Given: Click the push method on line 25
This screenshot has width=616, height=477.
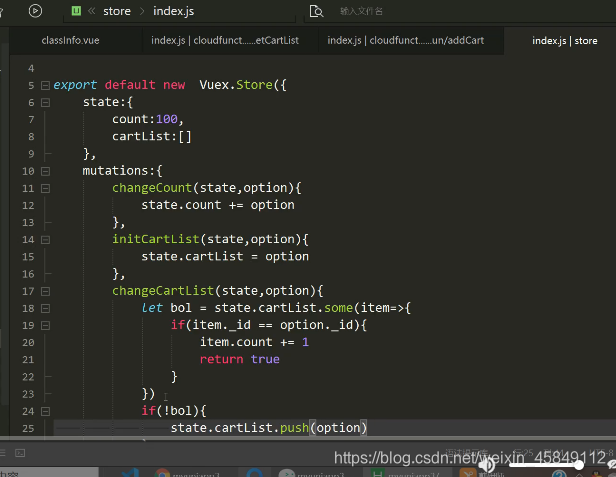Looking at the screenshot, I should (x=294, y=427).
